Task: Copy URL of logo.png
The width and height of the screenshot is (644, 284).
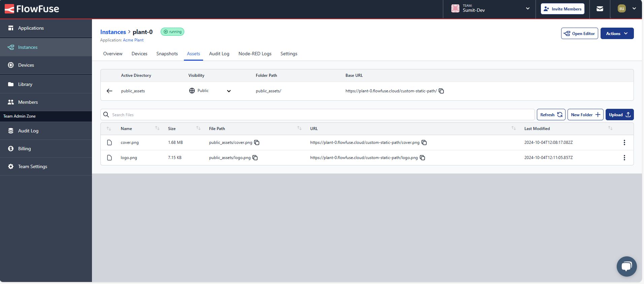Action: pos(422,158)
